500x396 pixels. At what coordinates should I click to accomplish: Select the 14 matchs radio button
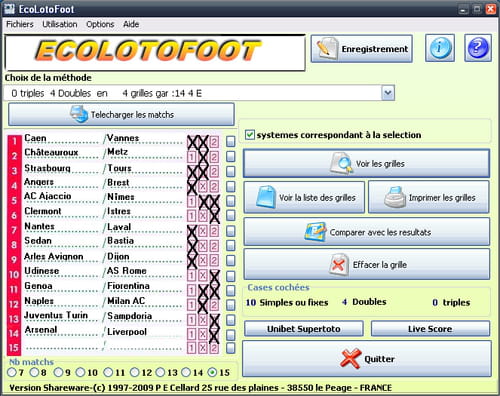coord(186,372)
